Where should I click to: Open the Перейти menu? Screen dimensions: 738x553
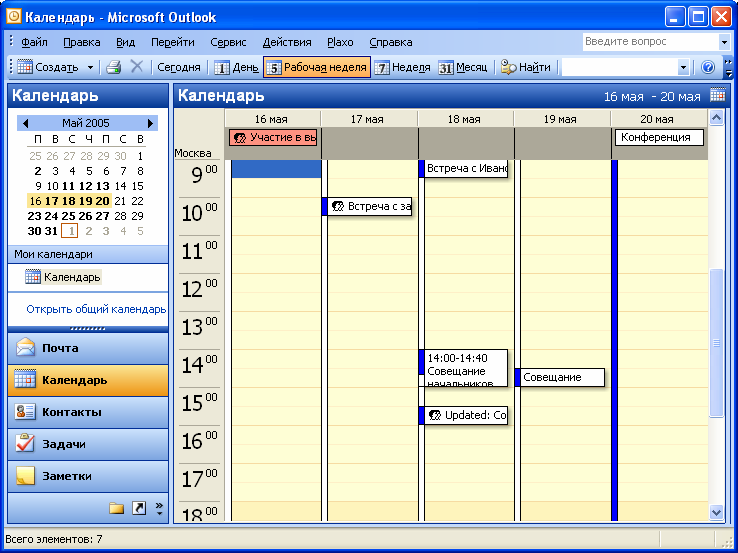tap(173, 42)
